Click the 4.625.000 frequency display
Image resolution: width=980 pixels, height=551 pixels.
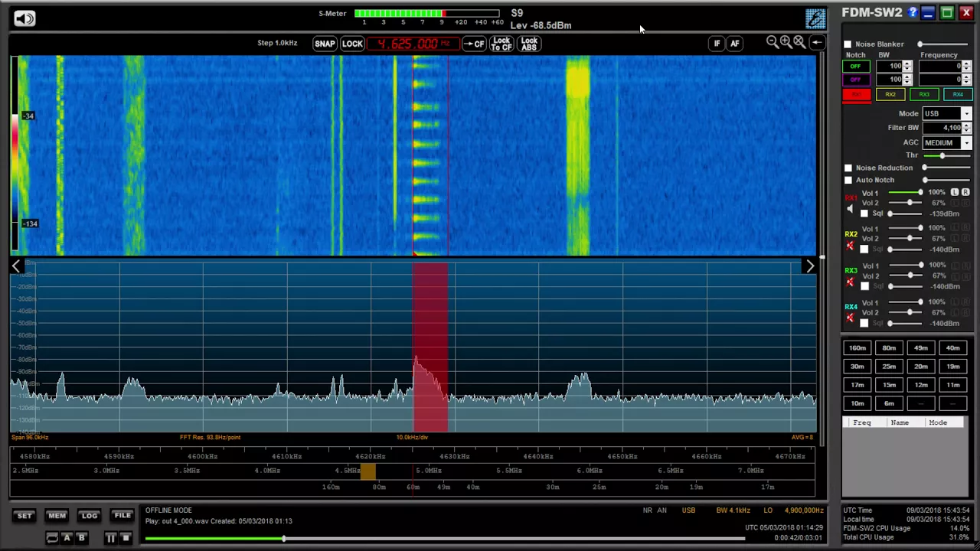coord(413,44)
